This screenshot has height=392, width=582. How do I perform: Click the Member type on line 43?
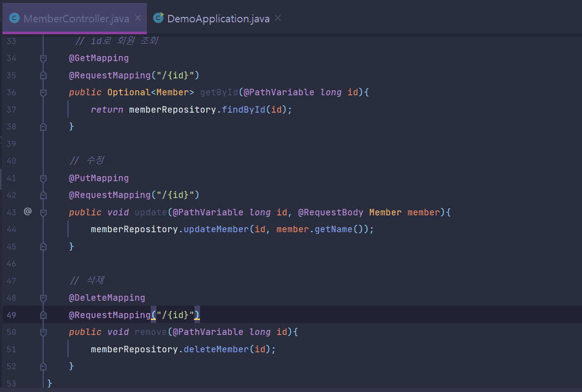[386, 212]
